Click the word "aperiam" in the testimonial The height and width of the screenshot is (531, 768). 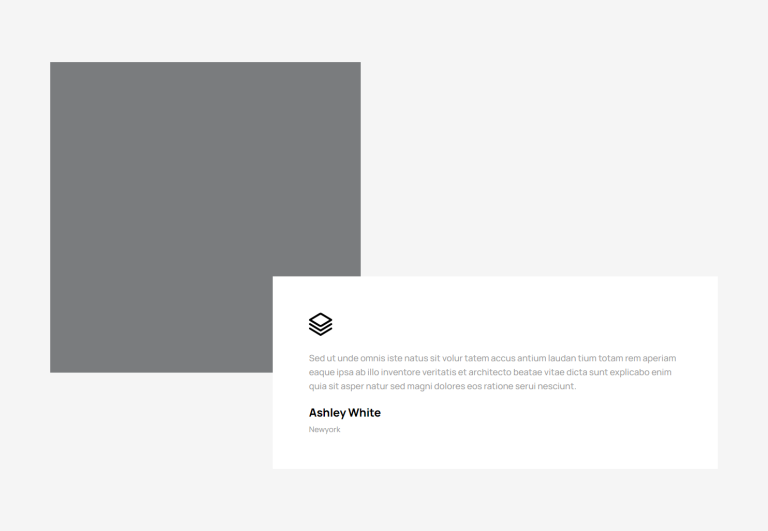(x=659, y=358)
